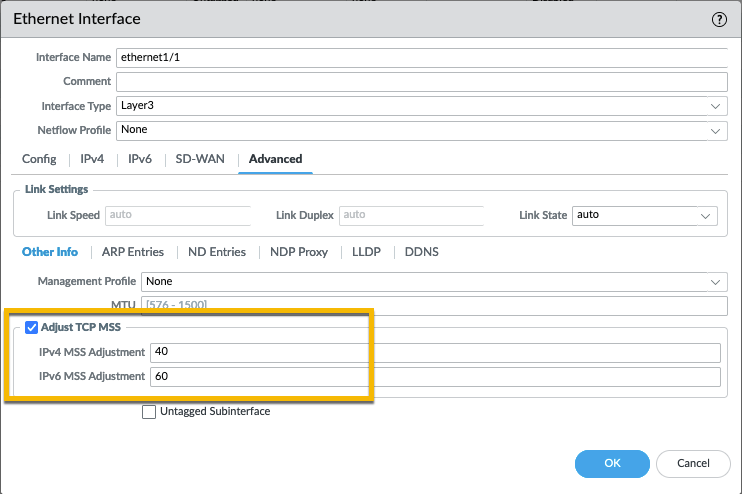Open the Interface Type dropdown

point(421,106)
